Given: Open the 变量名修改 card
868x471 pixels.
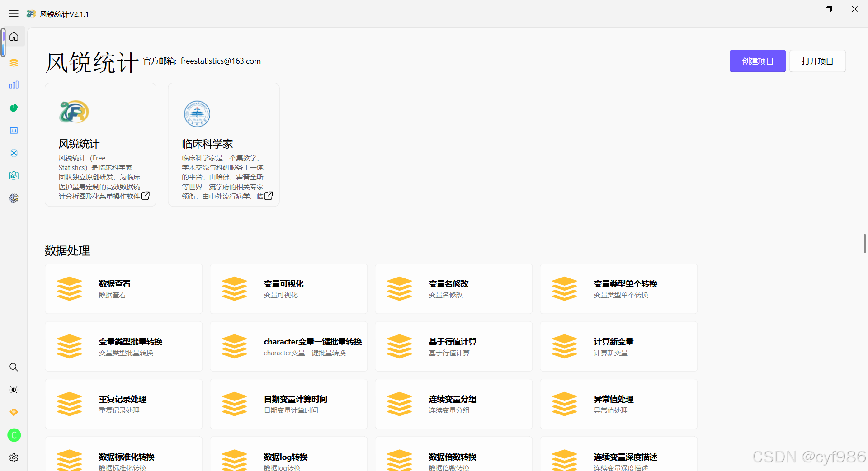Looking at the screenshot, I should [453, 289].
